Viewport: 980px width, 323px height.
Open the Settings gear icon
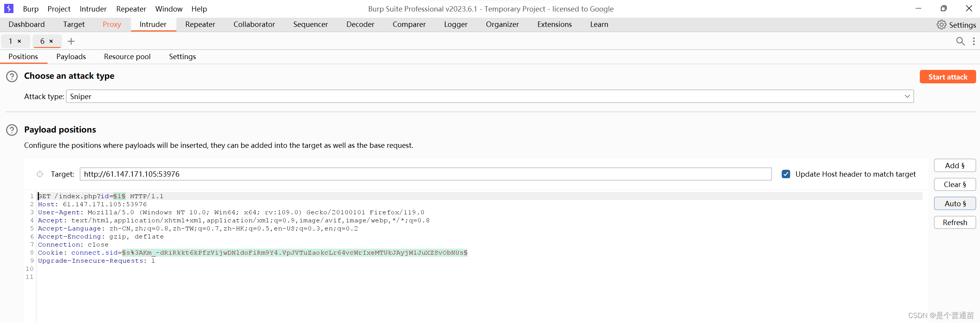(x=941, y=25)
